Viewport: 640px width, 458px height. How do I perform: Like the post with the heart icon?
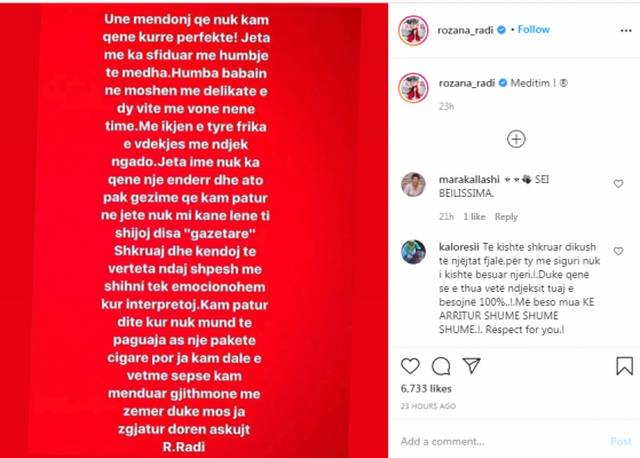tap(410, 366)
